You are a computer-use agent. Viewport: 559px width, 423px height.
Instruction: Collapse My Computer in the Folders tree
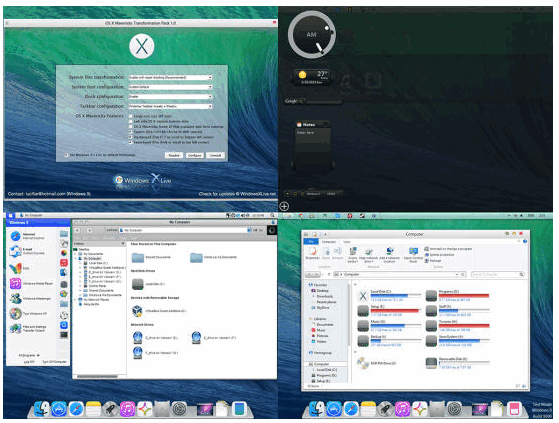coord(76,258)
